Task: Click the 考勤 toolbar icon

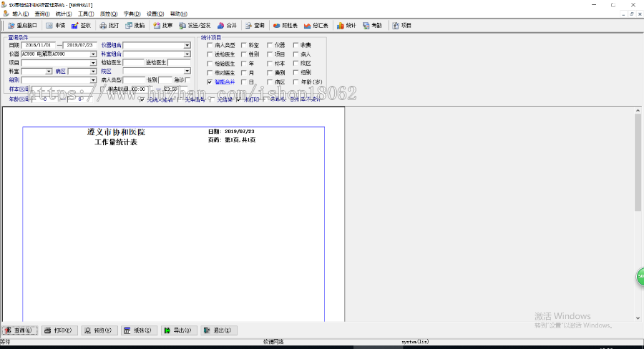Action: (366, 26)
